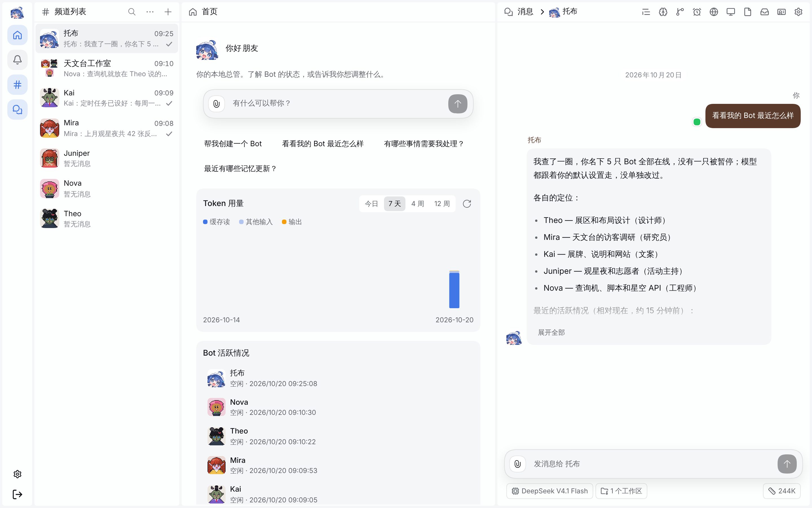
Task: Click the logout icon at sidebar bottom
Action: pyautogui.click(x=17, y=494)
